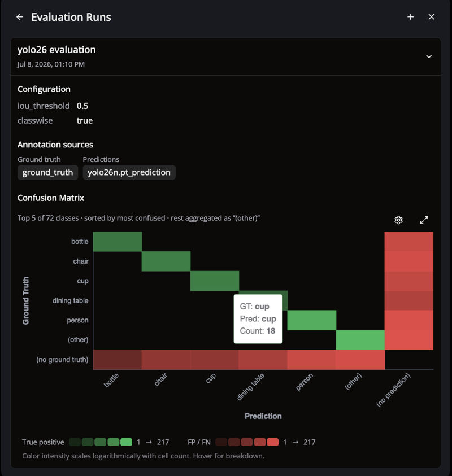This screenshot has width=452, height=476.
Task: Click no-ground-truth cell under dining table column
Action: tap(263, 360)
